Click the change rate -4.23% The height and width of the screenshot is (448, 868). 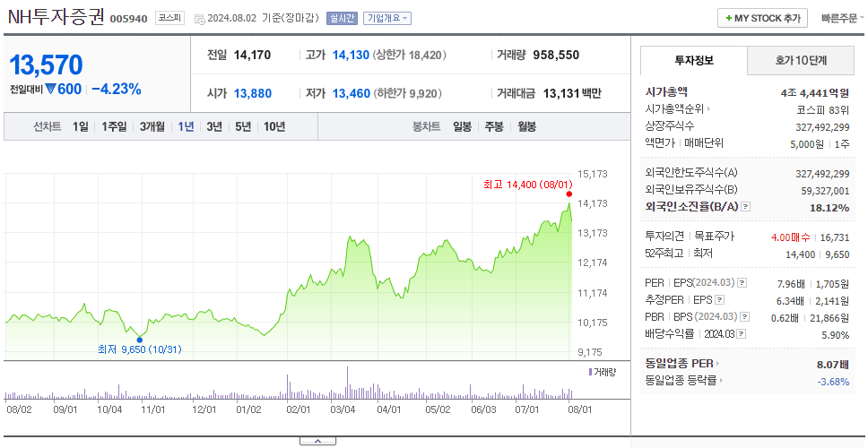pyautogui.click(x=117, y=89)
